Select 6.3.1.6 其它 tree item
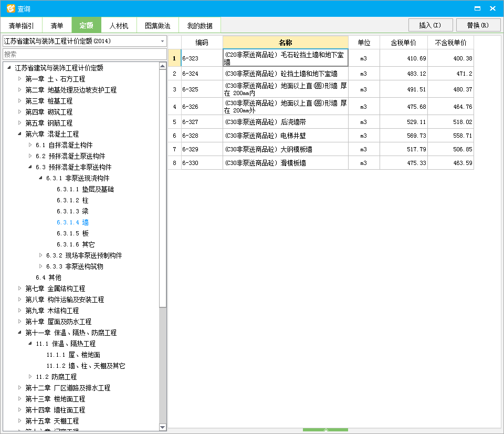 [76, 244]
